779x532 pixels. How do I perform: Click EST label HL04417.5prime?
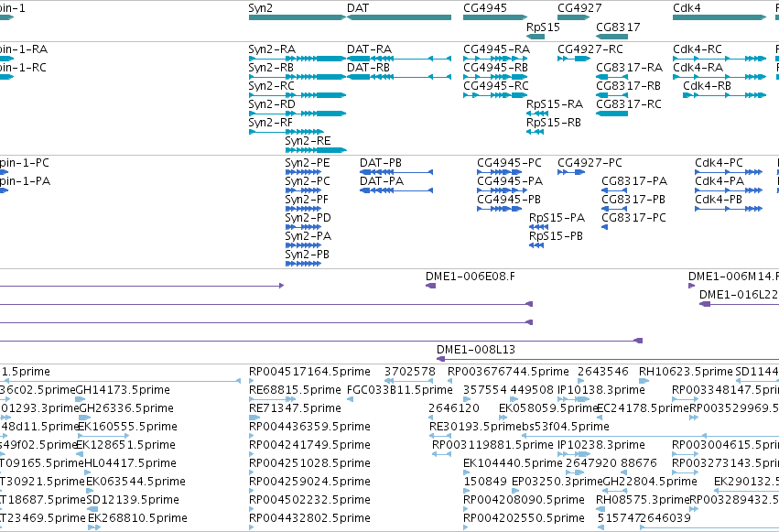(x=130, y=464)
